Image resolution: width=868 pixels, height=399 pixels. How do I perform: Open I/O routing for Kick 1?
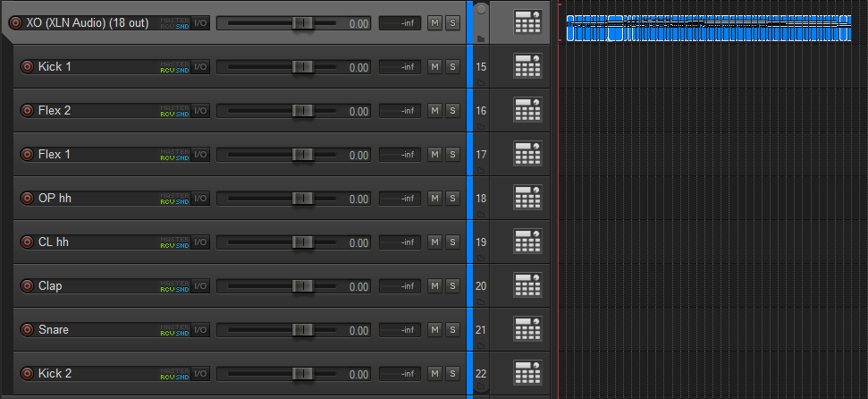tap(200, 67)
